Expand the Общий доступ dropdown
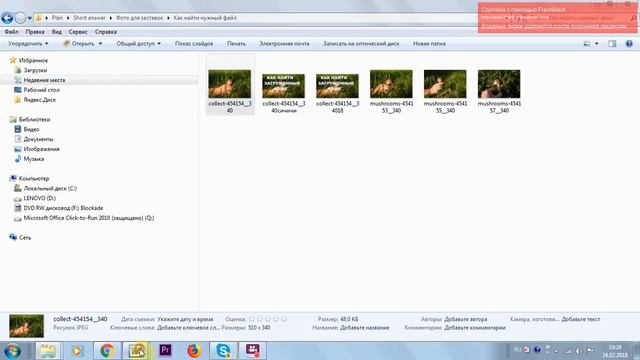The width and height of the screenshot is (640, 360). [x=138, y=43]
